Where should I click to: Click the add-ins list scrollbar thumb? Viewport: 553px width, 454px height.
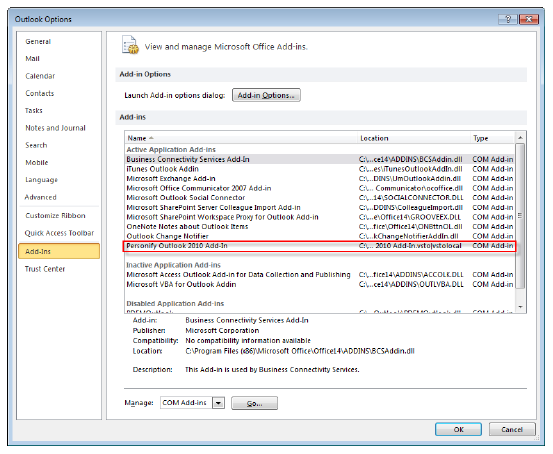coord(520,216)
